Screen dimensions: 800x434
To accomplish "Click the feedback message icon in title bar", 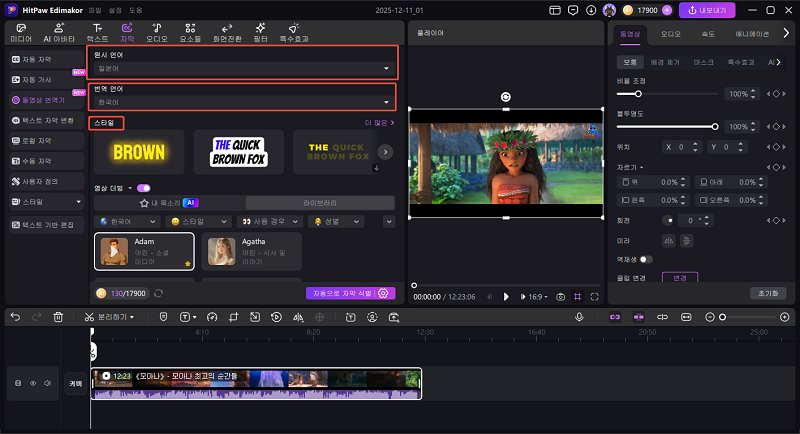I will pyautogui.click(x=573, y=10).
